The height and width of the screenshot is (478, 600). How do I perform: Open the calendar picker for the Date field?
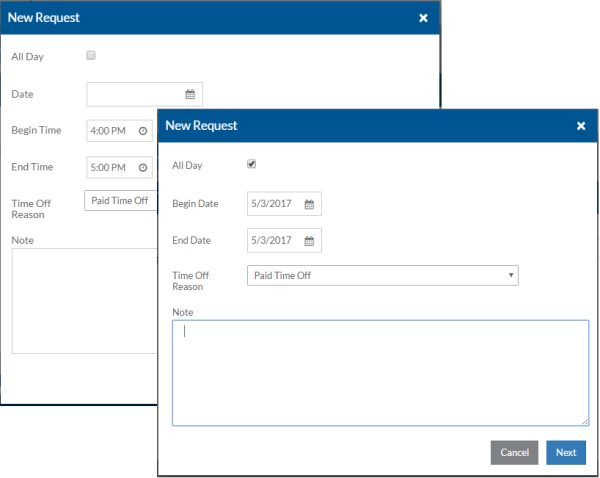[190, 94]
